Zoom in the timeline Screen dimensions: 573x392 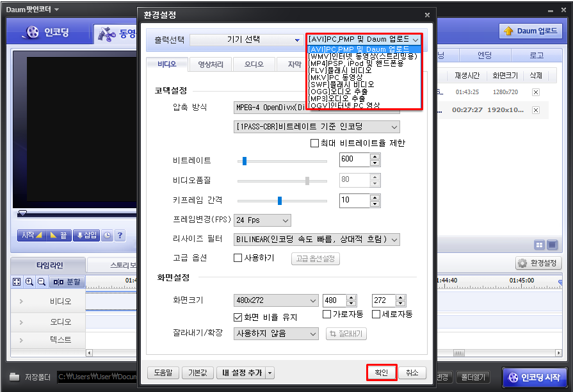pos(29,282)
